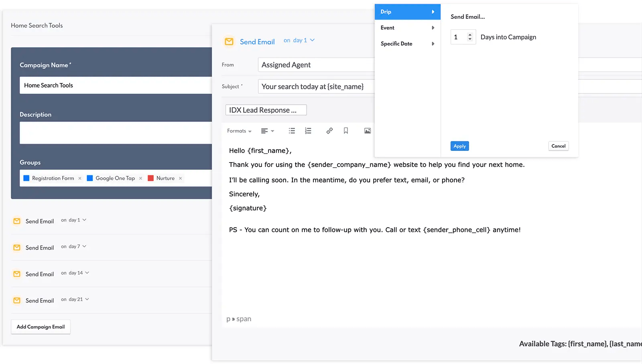Click the envelope icon for day 1 email

point(17,221)
